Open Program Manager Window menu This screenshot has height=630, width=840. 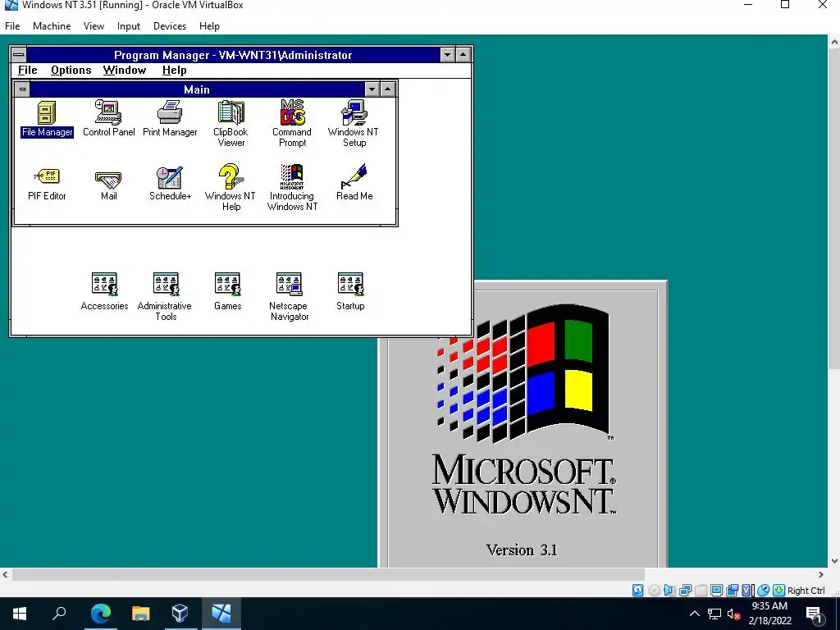pyautogui.click(x=125, y=71)
